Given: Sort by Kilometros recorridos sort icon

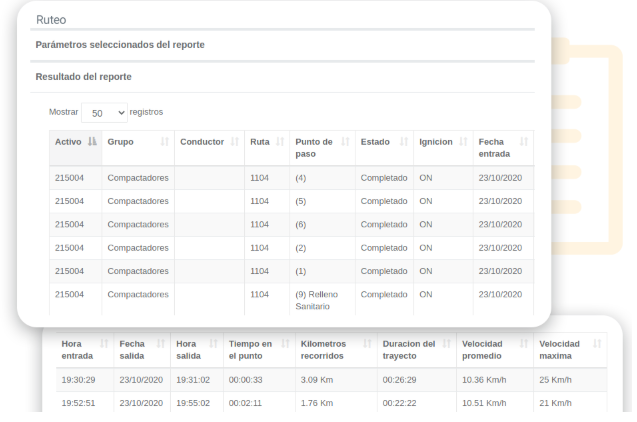Looking at the screenshot, I should point(367,344).
